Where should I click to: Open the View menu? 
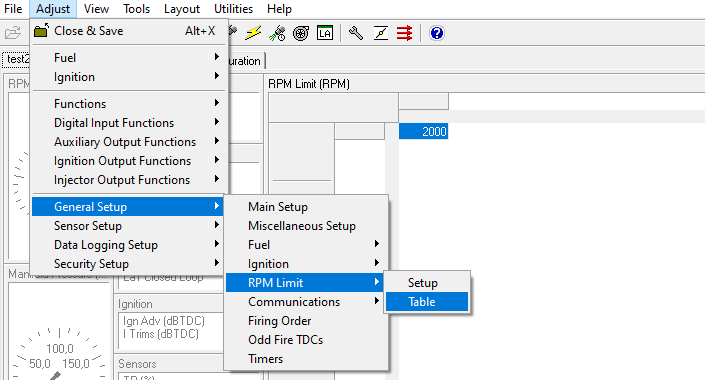(96, 9)
